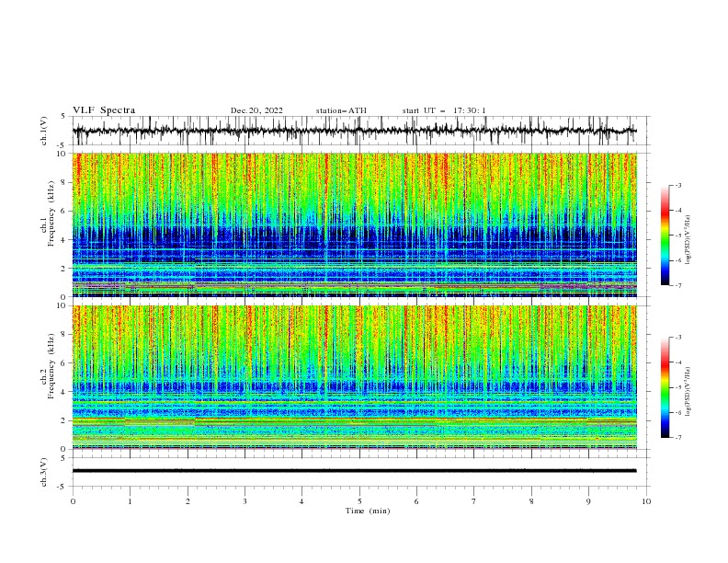Click the "start UT = 17:30:1" text
728x563 pixels.
(443, 110)
